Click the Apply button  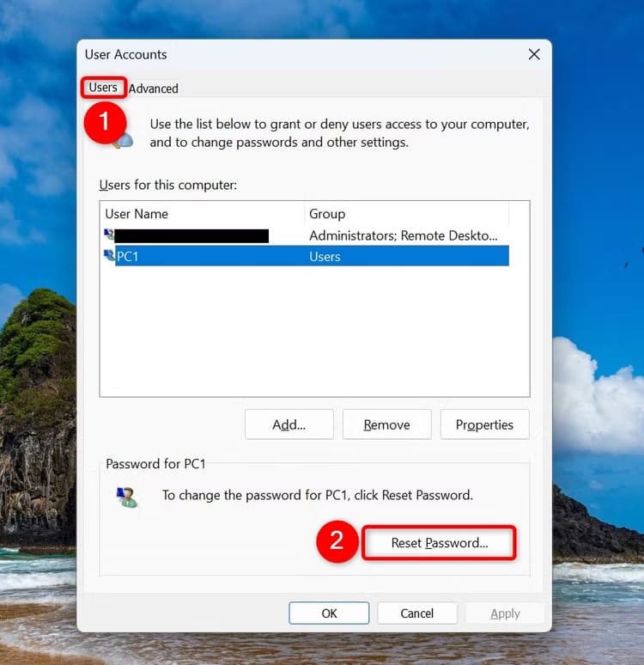505,613
